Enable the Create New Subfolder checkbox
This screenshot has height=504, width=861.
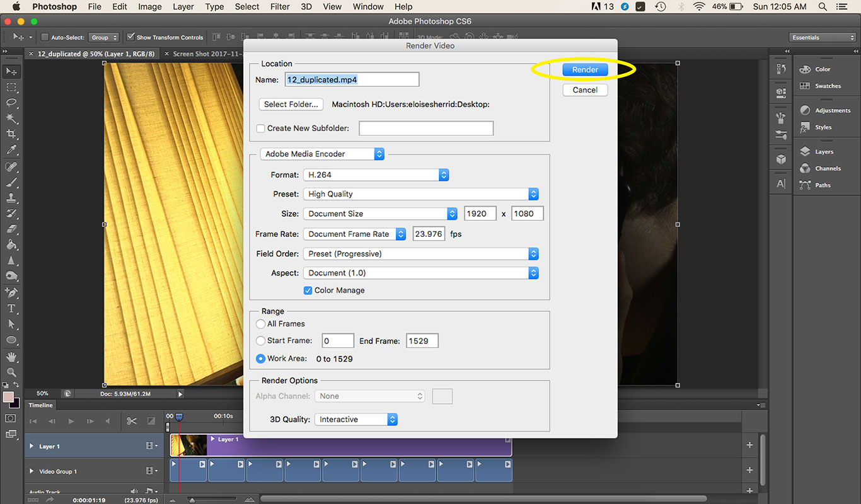pos(260,128)
